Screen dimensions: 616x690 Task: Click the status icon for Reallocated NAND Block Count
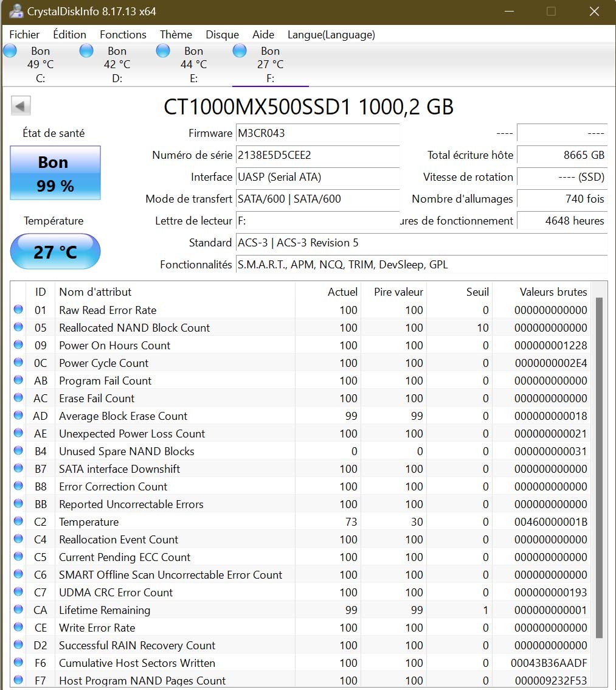click(18, 327)
